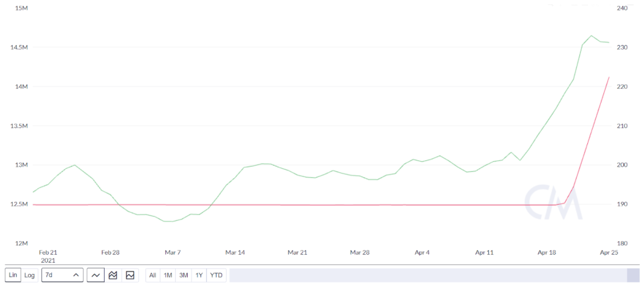The image size is (644, 287).
Task: Choose the filled area chart icon
Action: pyautogui.click(x=130, y=275)
